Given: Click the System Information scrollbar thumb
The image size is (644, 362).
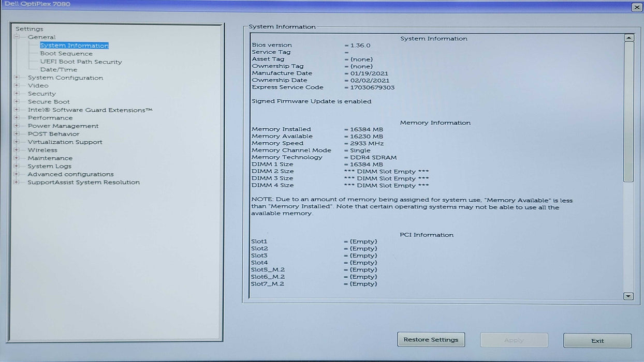Looking at the screenshot, I should 628,112.
